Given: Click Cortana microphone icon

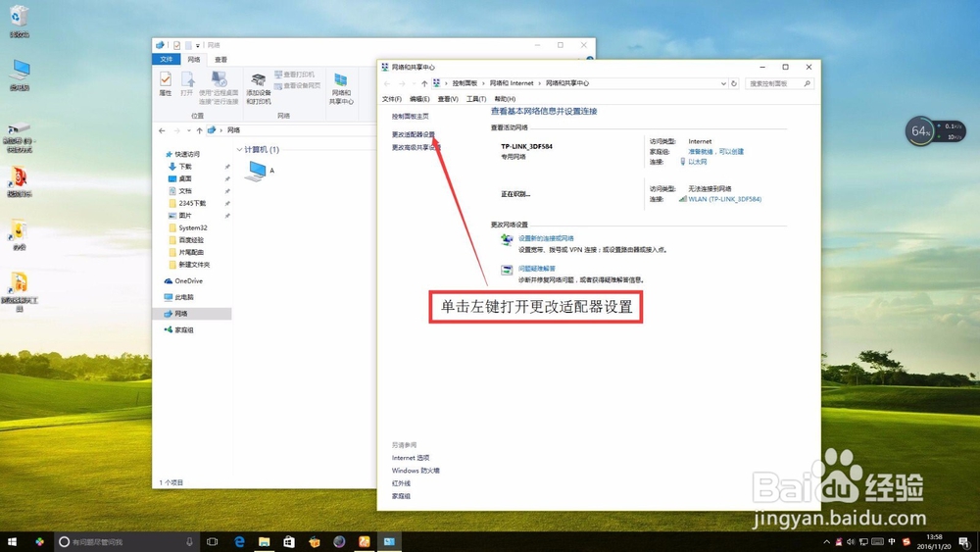Looking at the screenshot, I should (189, 541).
